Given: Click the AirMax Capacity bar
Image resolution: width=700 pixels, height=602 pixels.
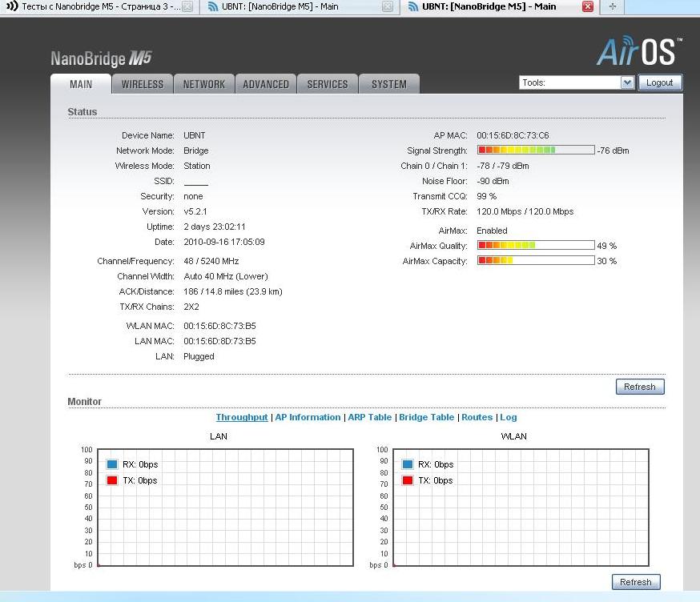Looking at the screenshot, I should point(536,260).
